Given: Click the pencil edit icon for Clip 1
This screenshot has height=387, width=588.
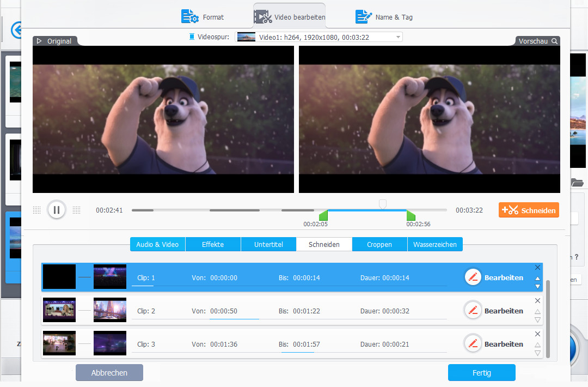Looking at the screenshot, I should pyautogui.click(x=473, y=277).
